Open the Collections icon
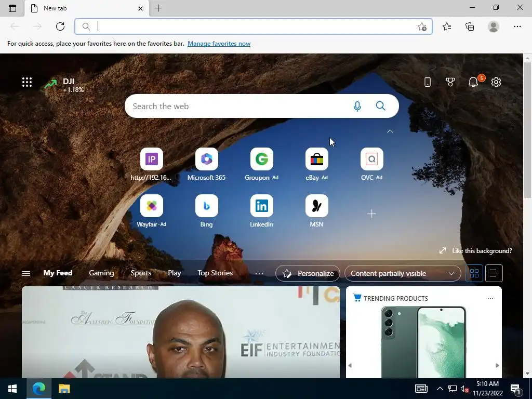This screenshot has height=399, width=532. point(470,26)
